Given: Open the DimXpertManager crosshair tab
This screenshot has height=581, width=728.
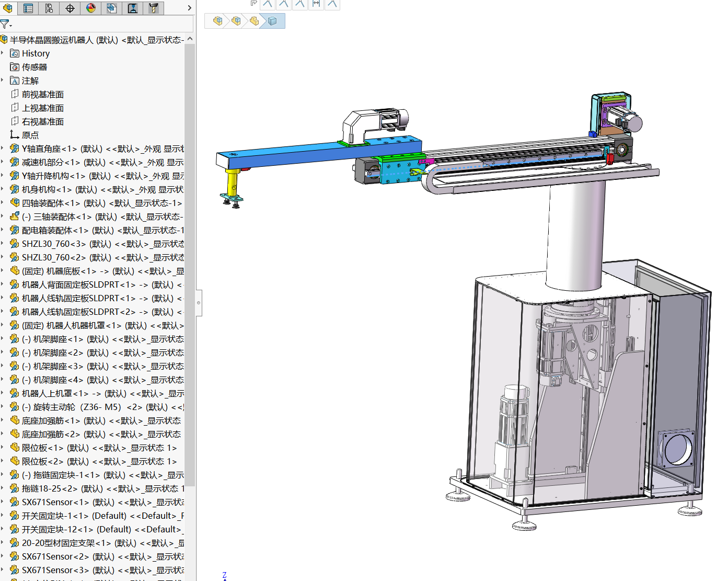Looking at the screenshot, I should tap(70, 8).
